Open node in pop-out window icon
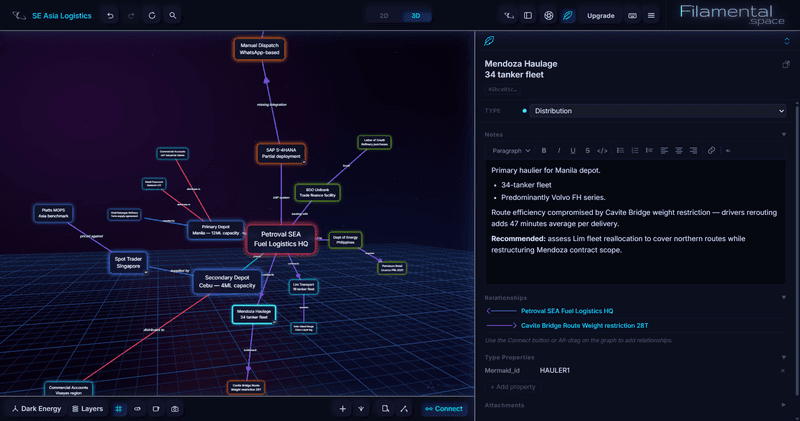This screenshot has width=800, height=421. (786, 64)
